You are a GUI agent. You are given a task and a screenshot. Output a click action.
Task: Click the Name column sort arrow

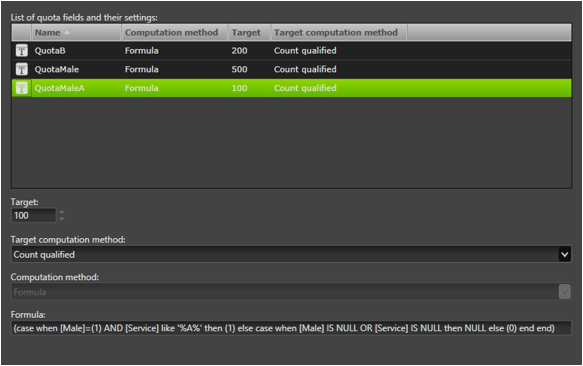[x=67, y=33]
